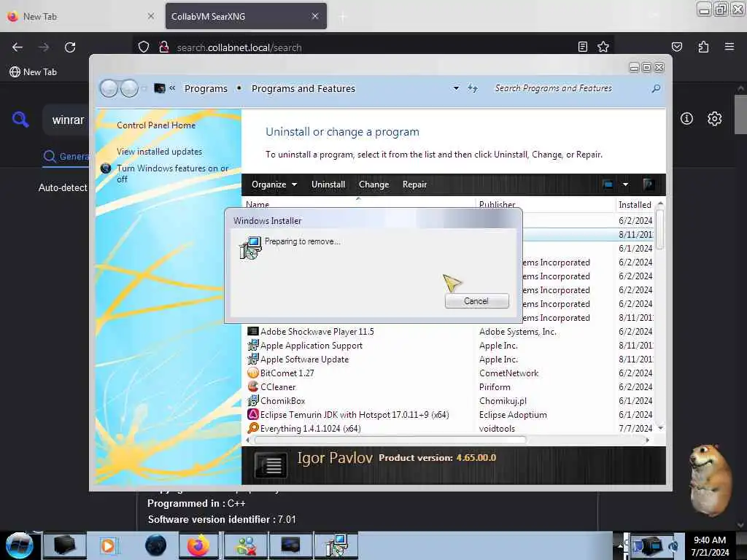Click the change view icon in toolbar
The width and height of the screenshot is (747, 560).
(x=608, y=184)
